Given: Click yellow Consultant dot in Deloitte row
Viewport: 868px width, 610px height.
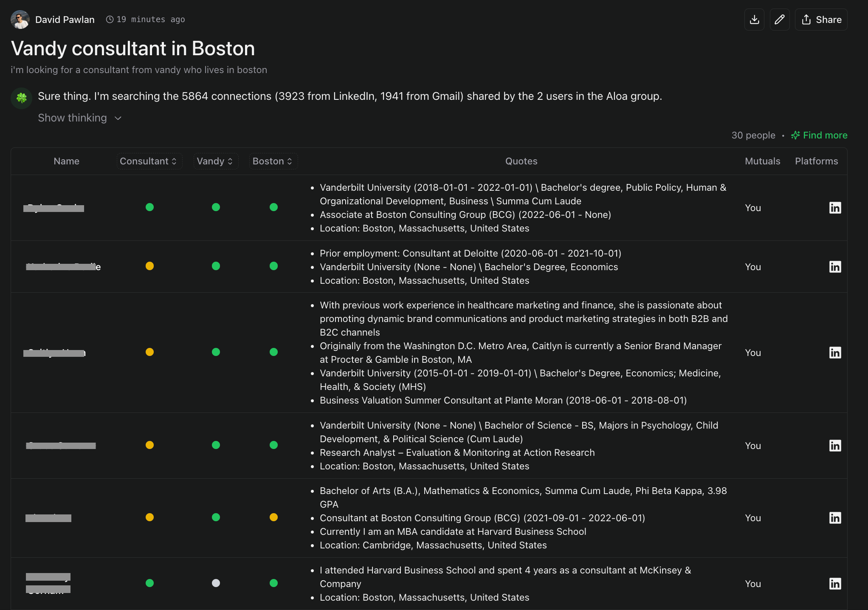Looking at the screenshot, I should pyautogui.click(x=149, y=266).
